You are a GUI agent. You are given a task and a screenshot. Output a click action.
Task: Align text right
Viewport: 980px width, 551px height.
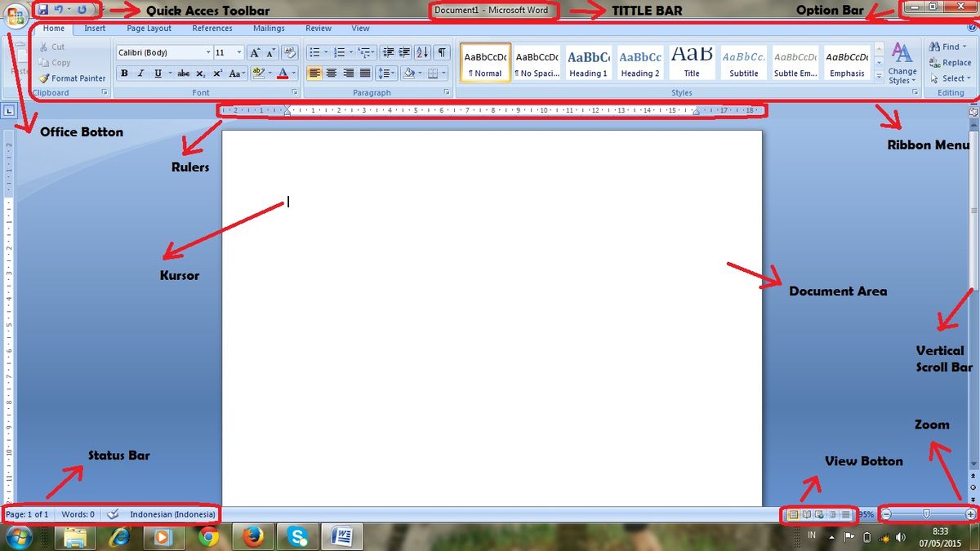(348, 73)
